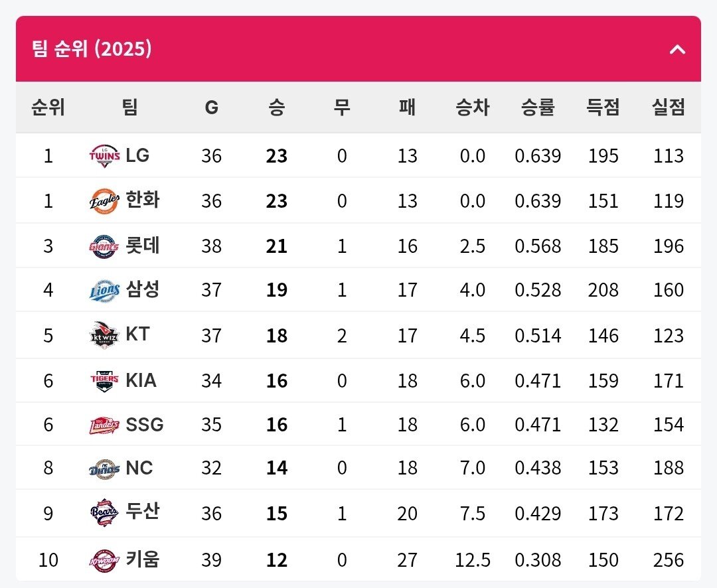Click the 팀 순위 (2025) header title
This screenshot has height=588, width=717.
[x=92, y=49]
